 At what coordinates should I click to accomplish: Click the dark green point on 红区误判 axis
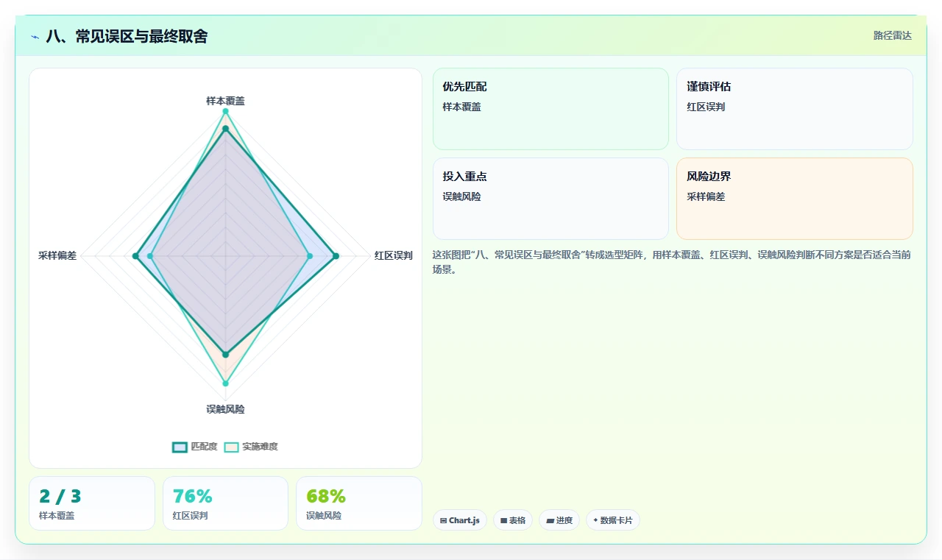336,256
